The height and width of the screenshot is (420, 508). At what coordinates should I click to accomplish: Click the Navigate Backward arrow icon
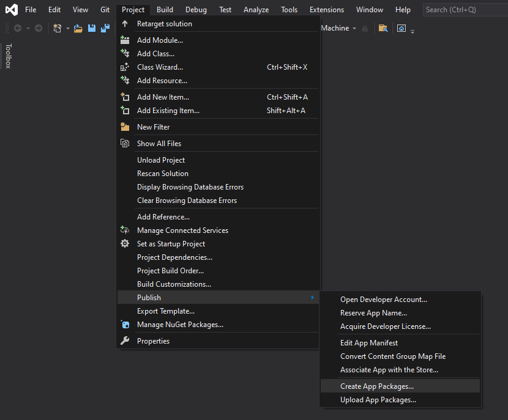[x=18, y=28]
